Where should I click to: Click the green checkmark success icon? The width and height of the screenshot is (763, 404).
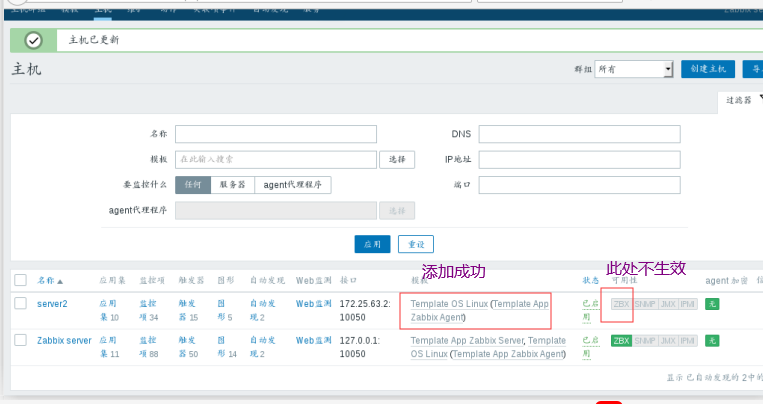34,40
